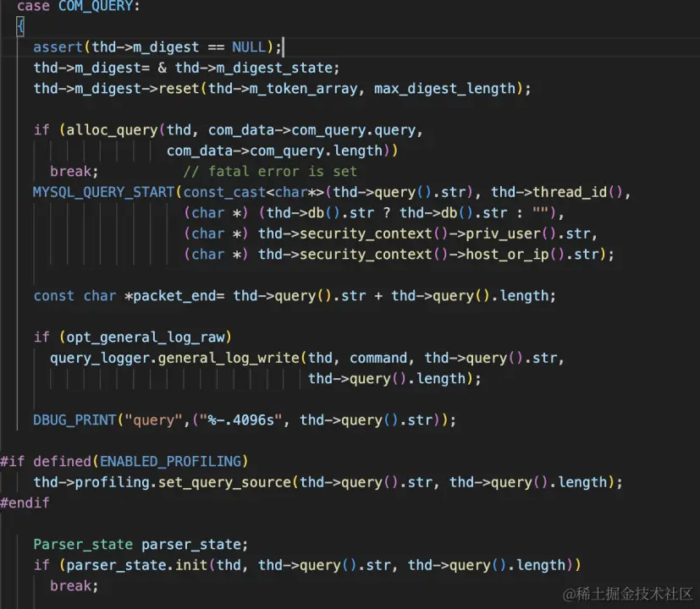The height and width of the screenshot is (609, 700).
Task: Click set_query_source method name
Action: click(224, 482)
